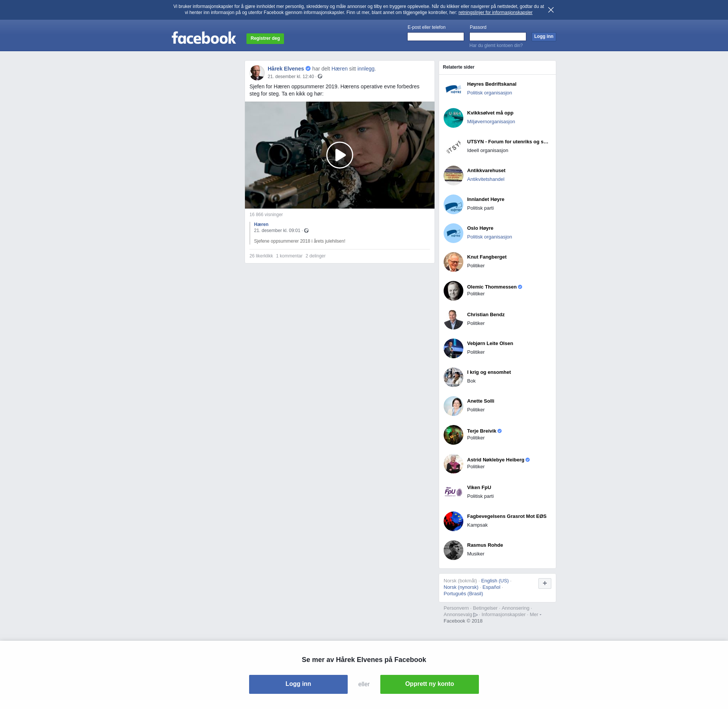
Task: Open 21. desember kl. 12:40 timestamp
Action: (x=291, y=77)
